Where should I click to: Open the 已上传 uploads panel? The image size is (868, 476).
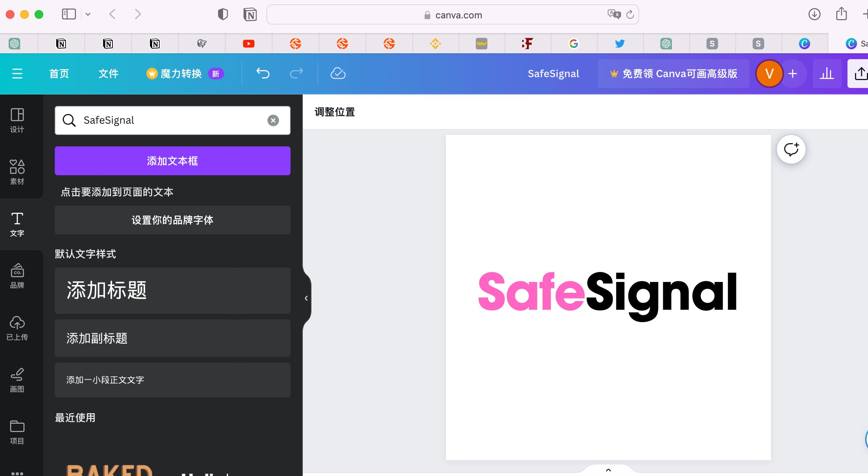pyautogui.click(x=17, y=328)
